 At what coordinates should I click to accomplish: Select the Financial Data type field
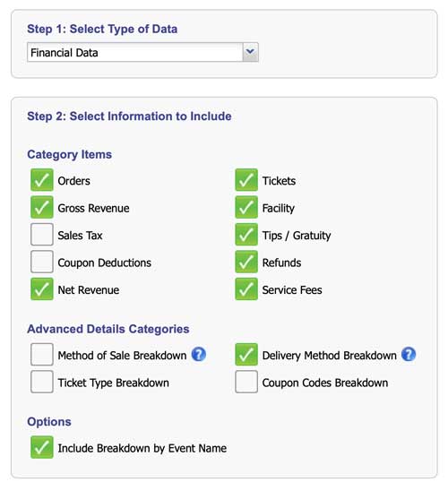[x=142, y=52]
